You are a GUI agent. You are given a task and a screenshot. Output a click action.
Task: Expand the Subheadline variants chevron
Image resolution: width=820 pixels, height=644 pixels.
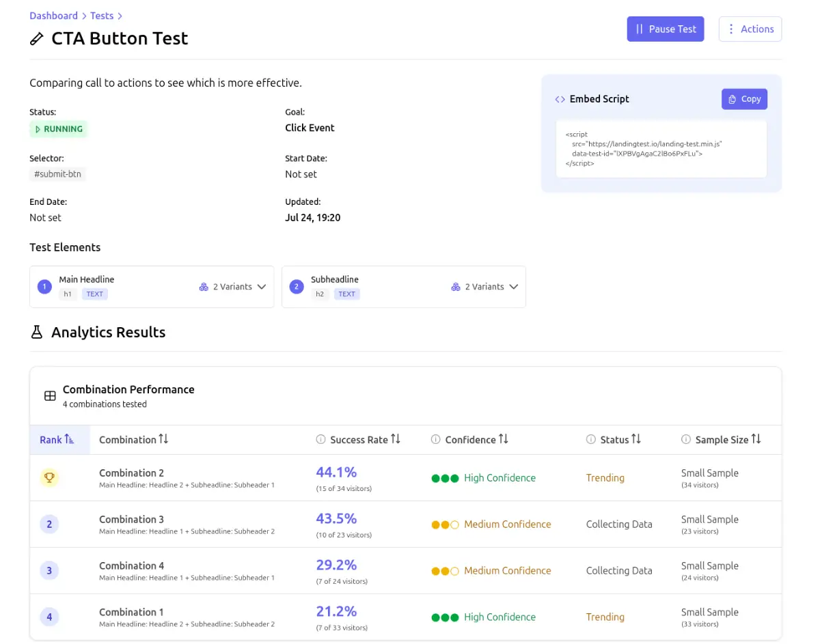click(x=514, y=287)
